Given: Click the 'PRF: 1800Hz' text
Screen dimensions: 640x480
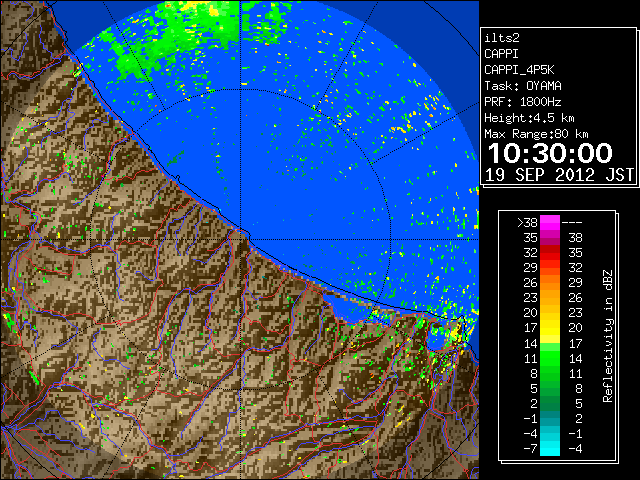Looking at the screenshot, I should click(x=522, y=102).
